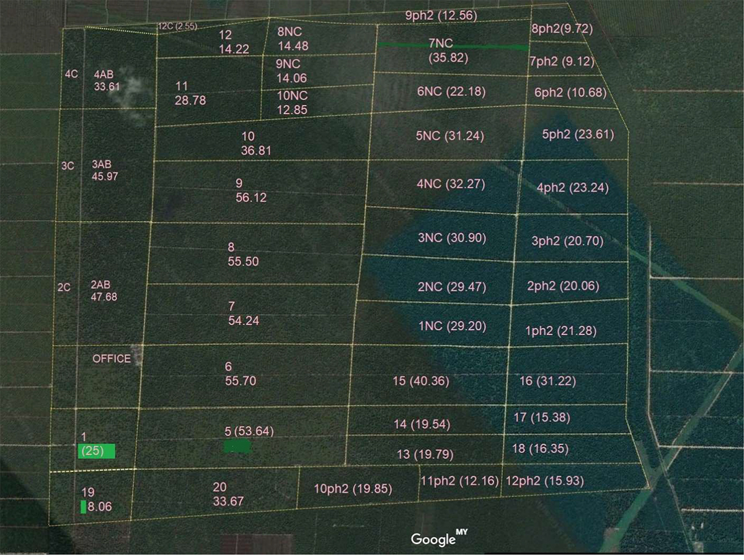Screen dimensions: 744x560
Task: Select the '6ph2 (10.68)' label
Action: coord(570,93)
